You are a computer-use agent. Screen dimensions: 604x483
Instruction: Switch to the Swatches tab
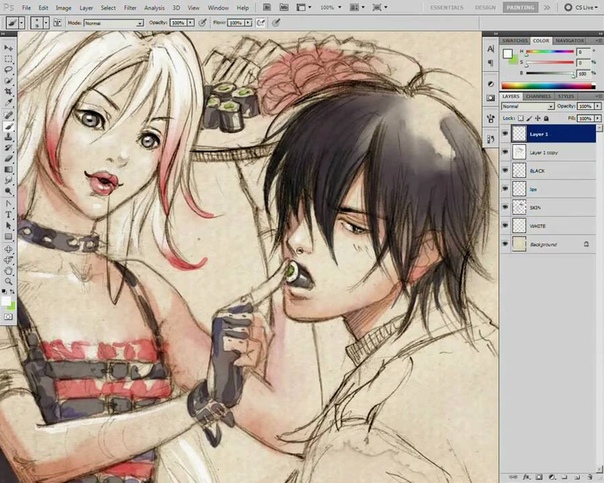(515, 40)
